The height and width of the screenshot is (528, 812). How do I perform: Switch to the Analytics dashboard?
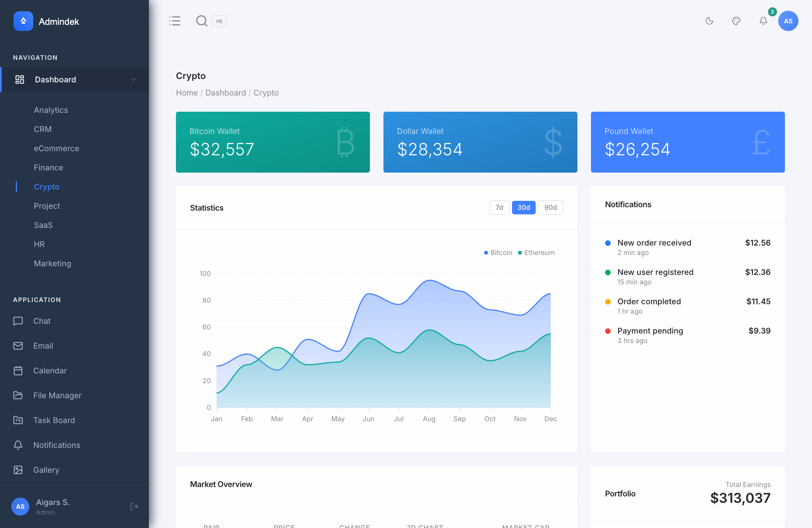point(51,110)
